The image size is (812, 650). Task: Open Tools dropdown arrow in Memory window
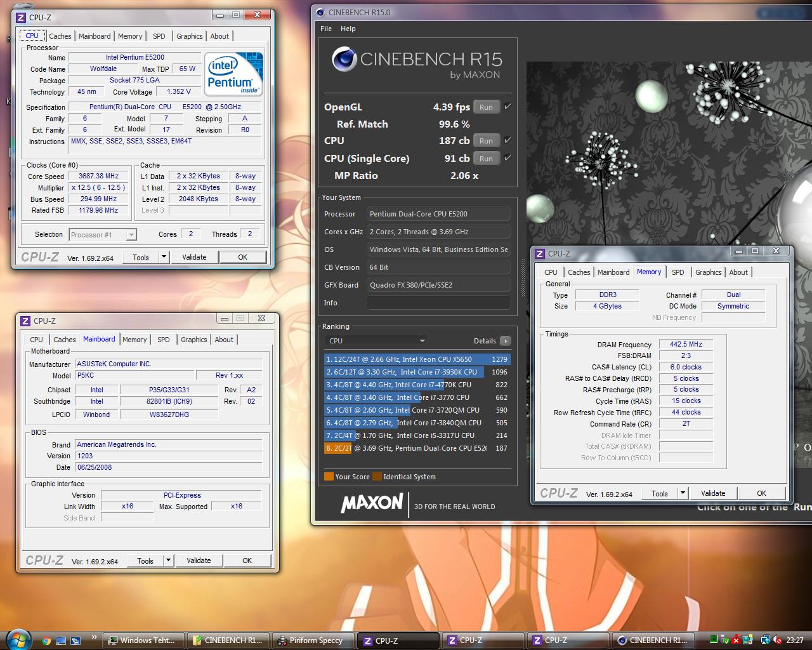[683, 493]
